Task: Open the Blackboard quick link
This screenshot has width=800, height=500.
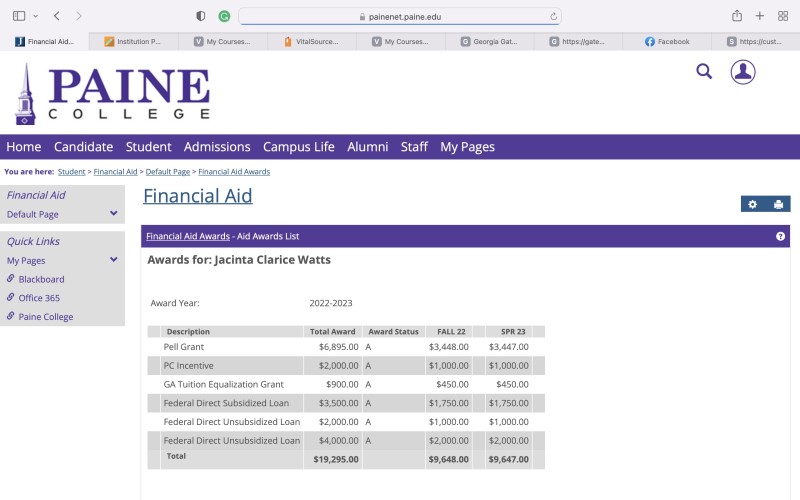Action: tap(41, 279)
